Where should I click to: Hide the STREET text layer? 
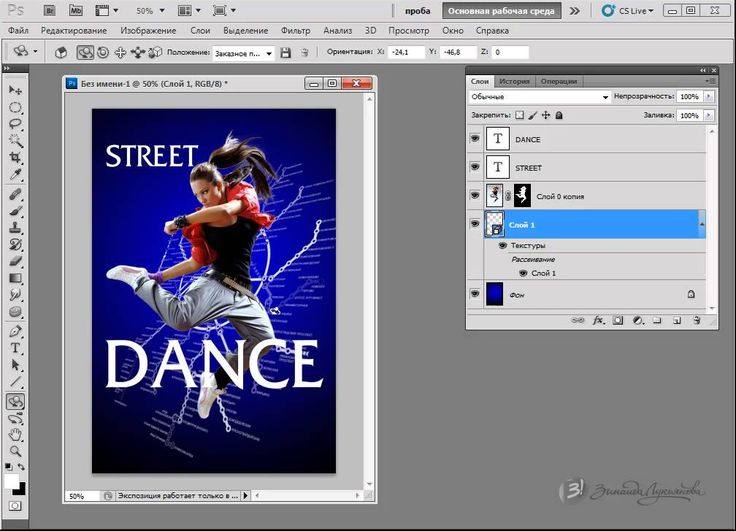pos(475,168)
